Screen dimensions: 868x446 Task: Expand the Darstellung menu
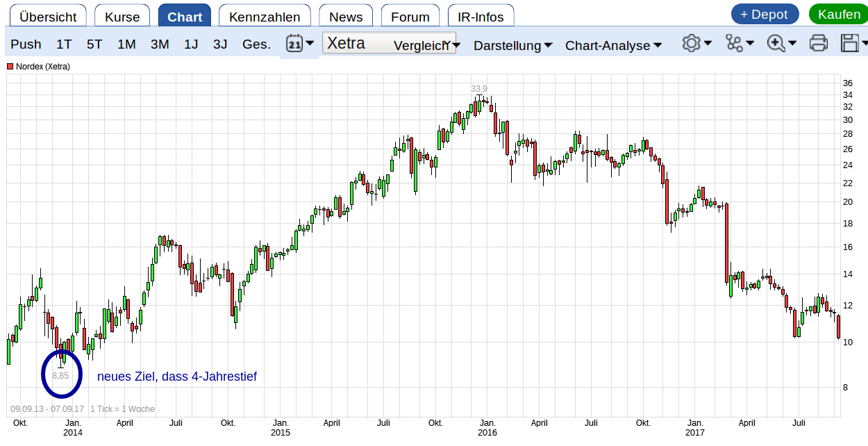pos(512,45)
